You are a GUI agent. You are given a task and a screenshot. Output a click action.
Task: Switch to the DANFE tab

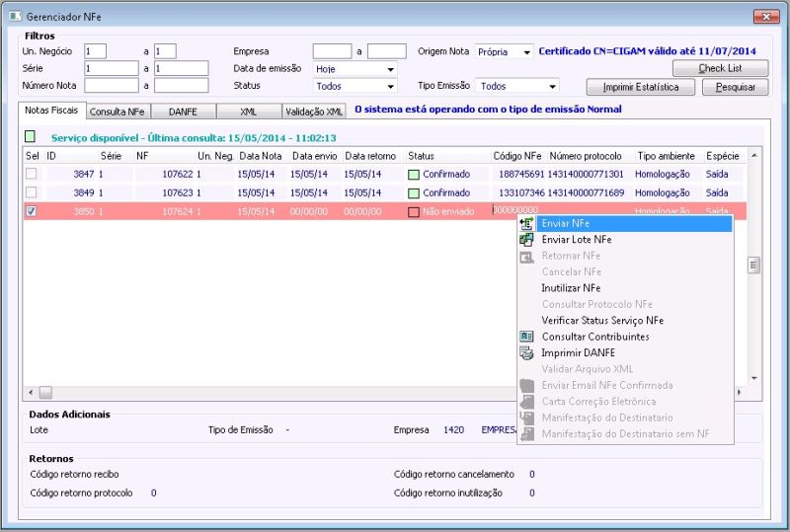(x=183, y=112)
